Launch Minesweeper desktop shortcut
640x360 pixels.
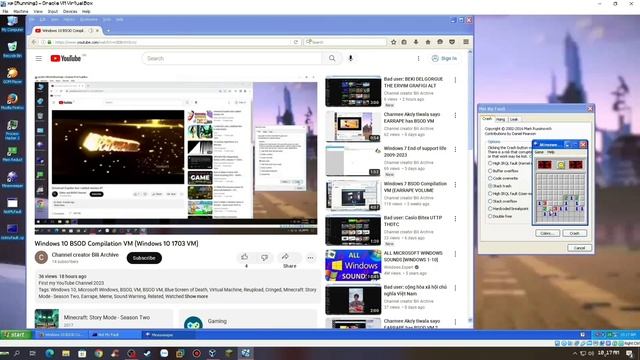click(12, 180)
